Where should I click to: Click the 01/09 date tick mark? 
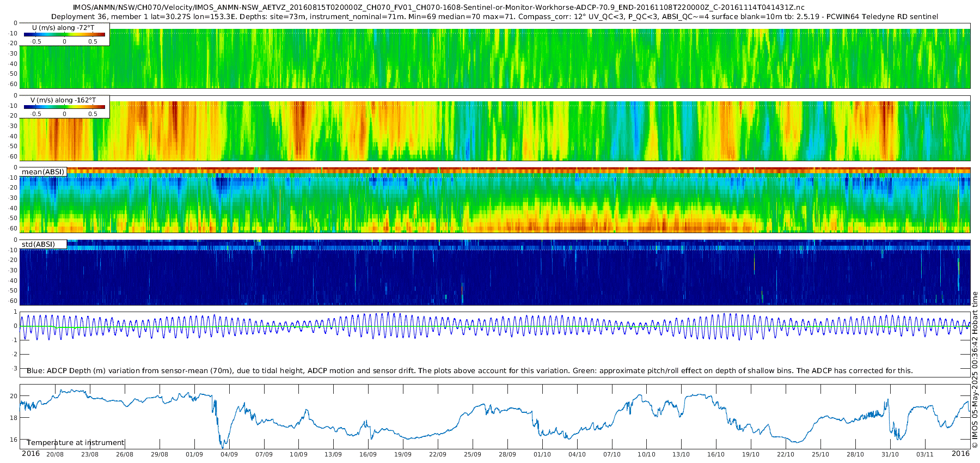[x=194, y=454]
